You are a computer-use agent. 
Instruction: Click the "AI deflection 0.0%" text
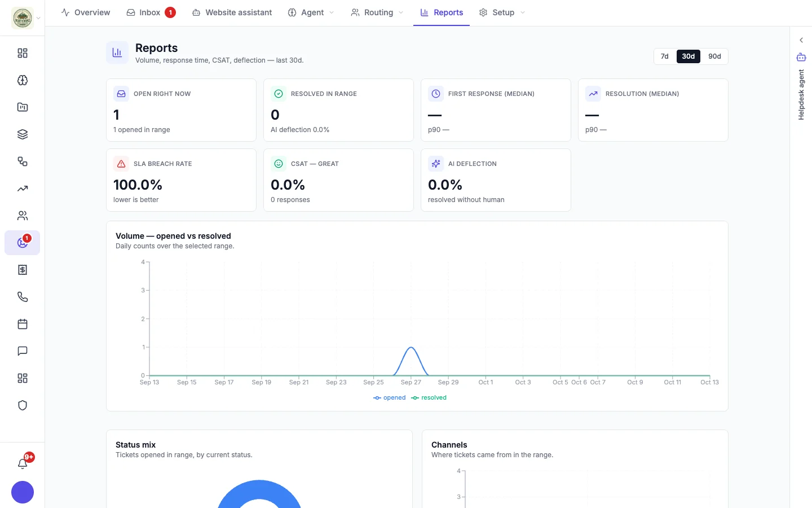(x=300, y=130)
